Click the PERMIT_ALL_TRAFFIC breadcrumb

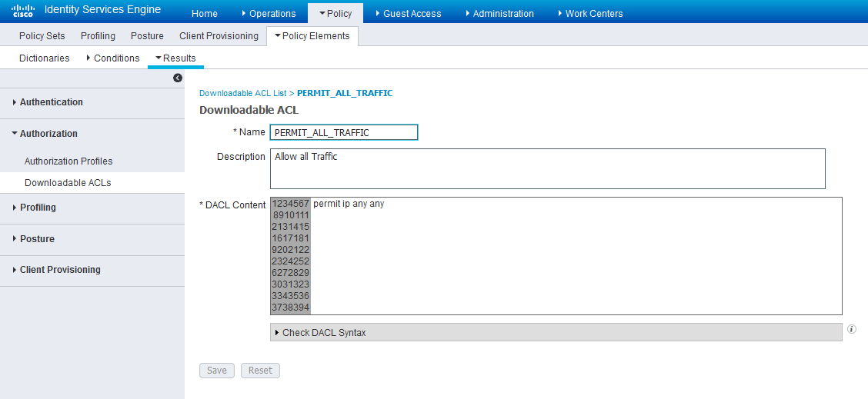tap(345, 93)
